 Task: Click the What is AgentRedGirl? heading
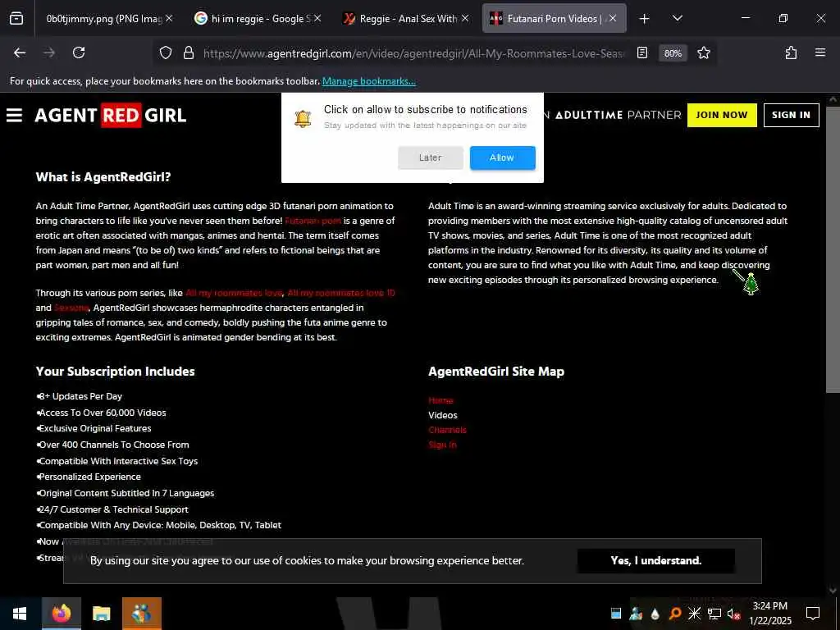tap(103, 177)
